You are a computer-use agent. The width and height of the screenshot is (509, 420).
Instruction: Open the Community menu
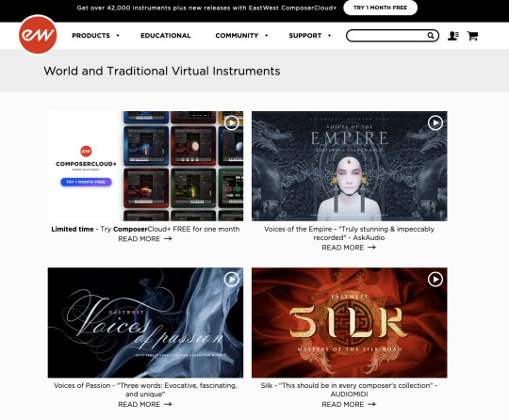coord(237,36)
